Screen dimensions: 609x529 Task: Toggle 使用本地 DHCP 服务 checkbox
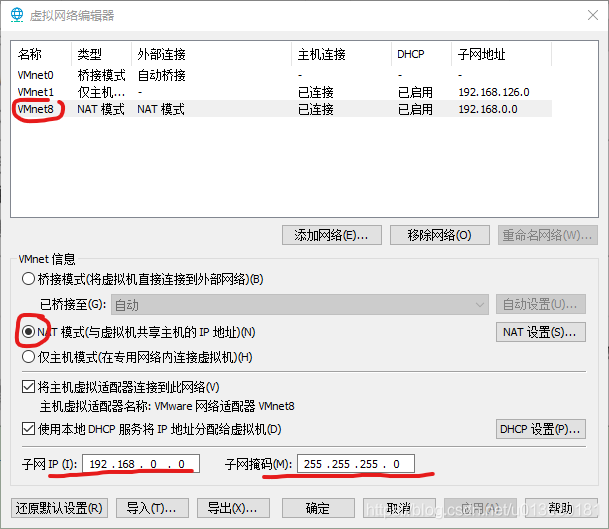click(28, 429)
